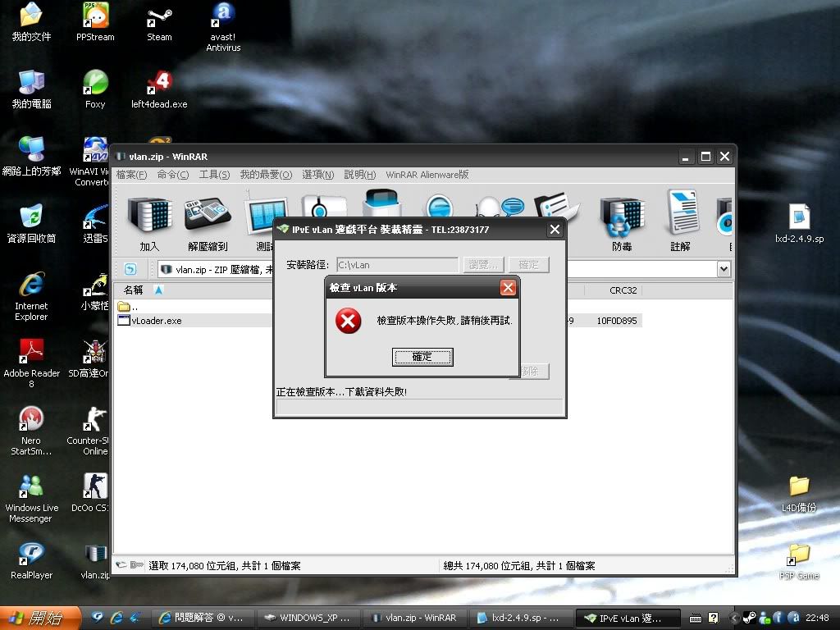
Task: Select vLoader.exe in the file list
Action: [x=156, y=321]
